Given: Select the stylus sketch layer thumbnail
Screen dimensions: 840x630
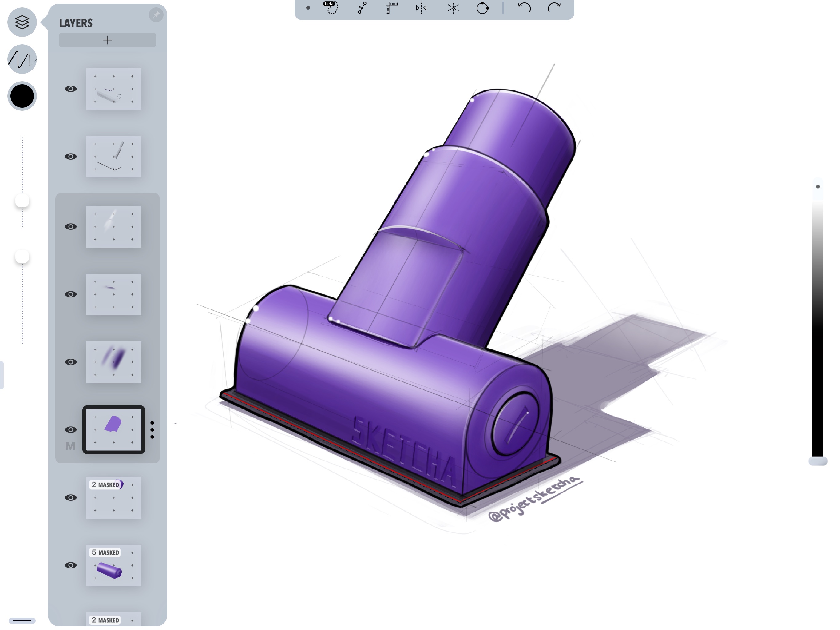Looking at the screenshot, I should pyautogui.click(x=113, y=157).
